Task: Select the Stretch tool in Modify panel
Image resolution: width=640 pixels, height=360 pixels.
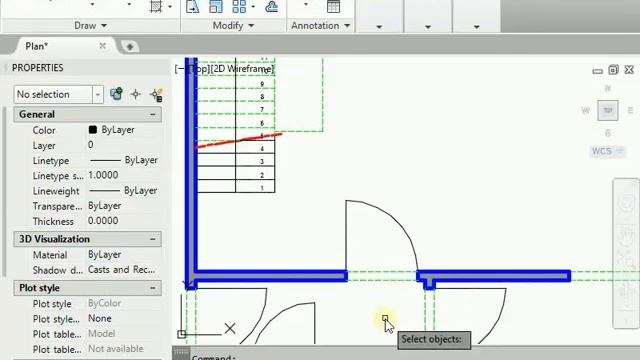Action: click(192, 7)
